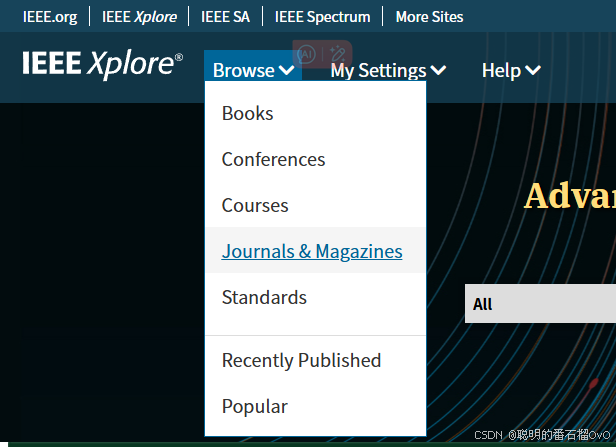Visit IEEE Spectrum from top bar
The height and width of the screenshot is (447, 616).
322,17
